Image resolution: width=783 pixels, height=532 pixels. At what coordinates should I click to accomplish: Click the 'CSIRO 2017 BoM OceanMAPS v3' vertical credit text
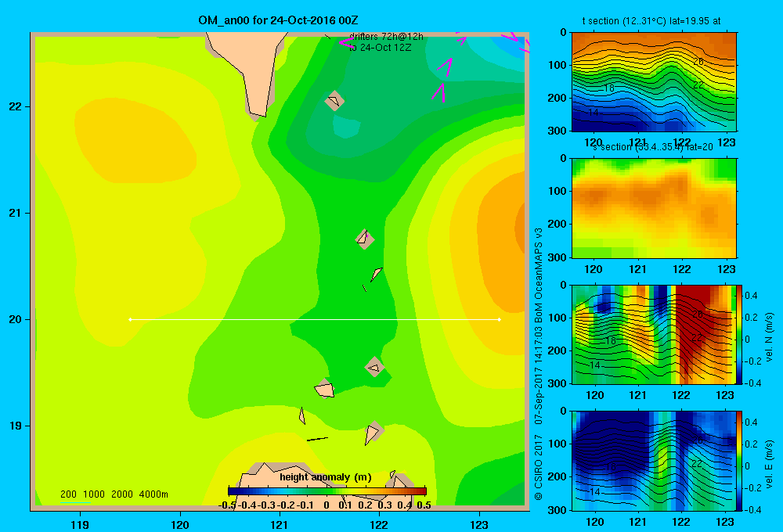[x=539, y=364]
